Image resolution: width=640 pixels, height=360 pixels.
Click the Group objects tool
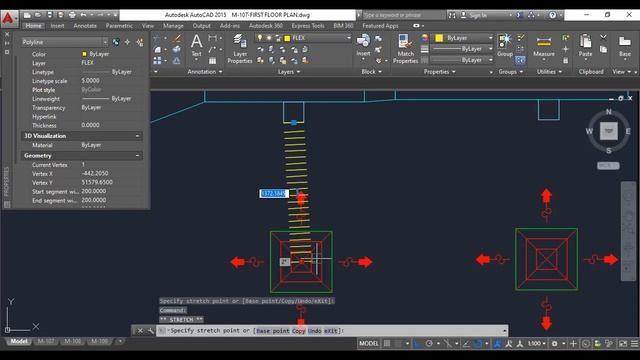tap(505, 45)
